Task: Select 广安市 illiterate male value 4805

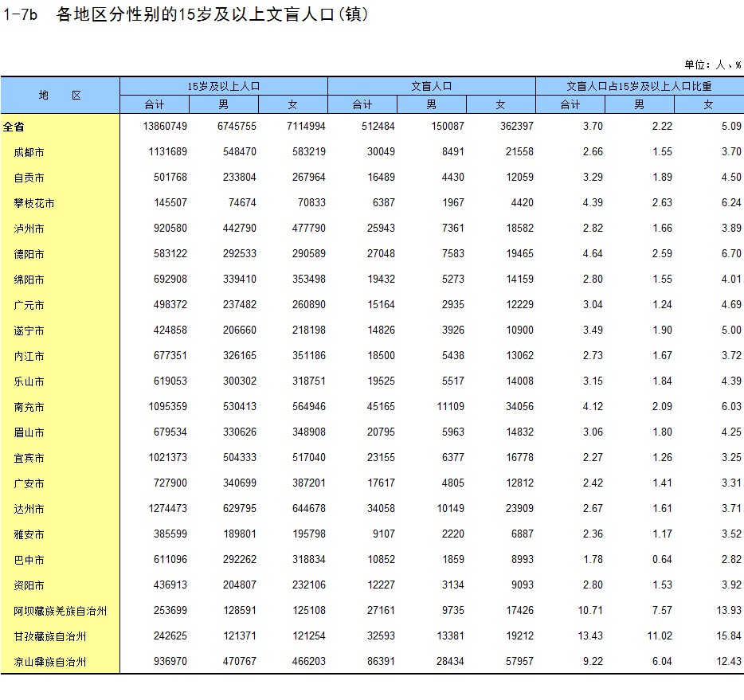Action: [x=453, y=483]
